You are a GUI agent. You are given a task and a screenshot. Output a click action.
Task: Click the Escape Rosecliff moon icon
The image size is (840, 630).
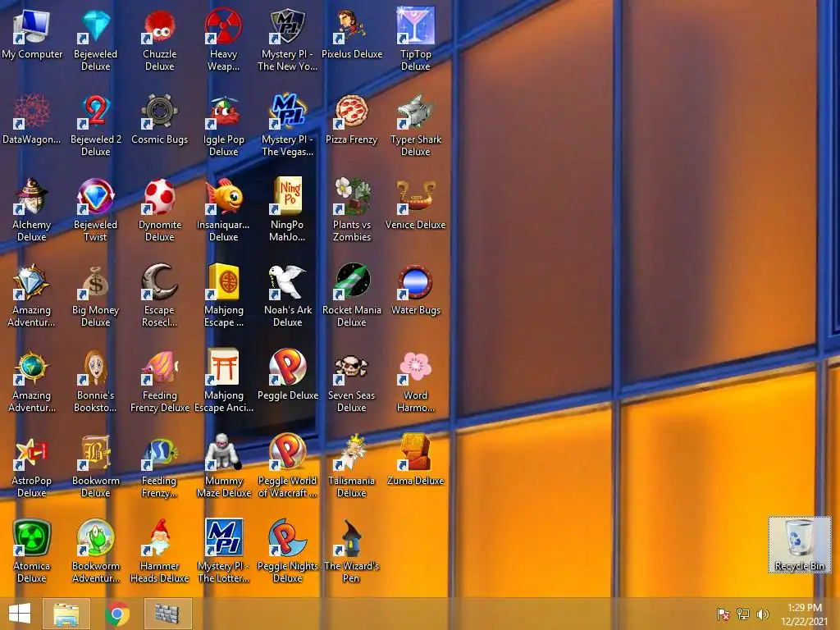tap(159, 294)
